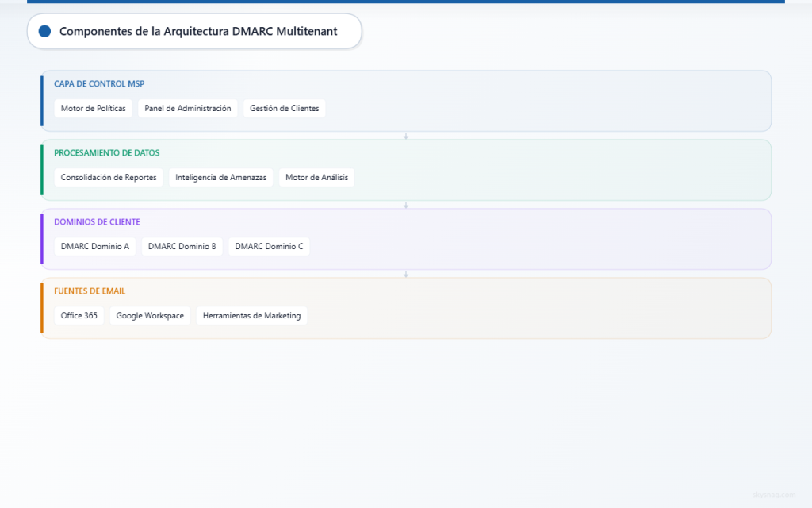Click the Inteligencia de Amenazas block
Image resolution: width=812 pixels, height=508 pixels.
220,177
